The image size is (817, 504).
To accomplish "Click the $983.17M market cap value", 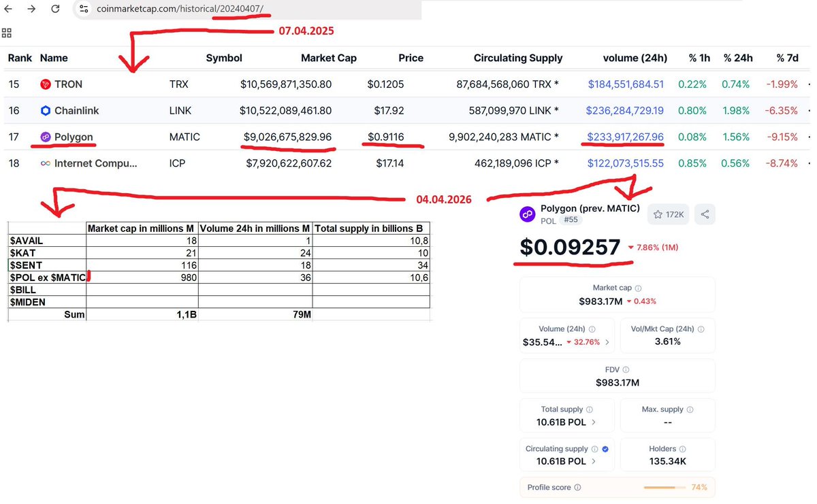I will 599,301.
